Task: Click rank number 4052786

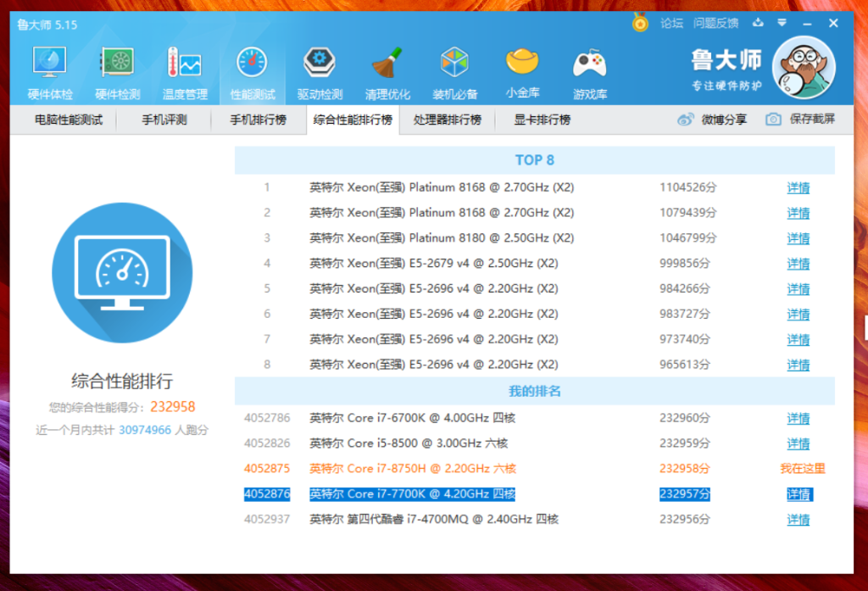Action: coord(267,418)
